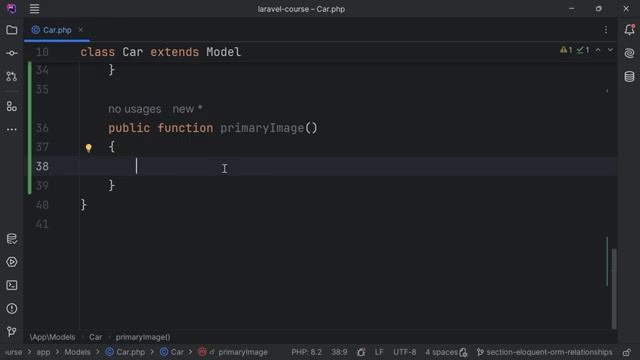This screenshot has width=640, height=360.
Task: Click the warning count indicator
Action: [x=566, y=50]
